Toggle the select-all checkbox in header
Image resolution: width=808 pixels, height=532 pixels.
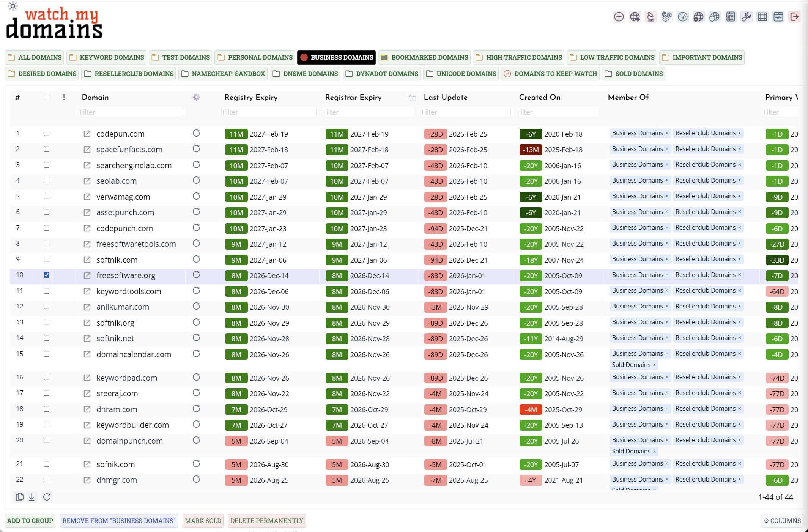coord(46,97)
